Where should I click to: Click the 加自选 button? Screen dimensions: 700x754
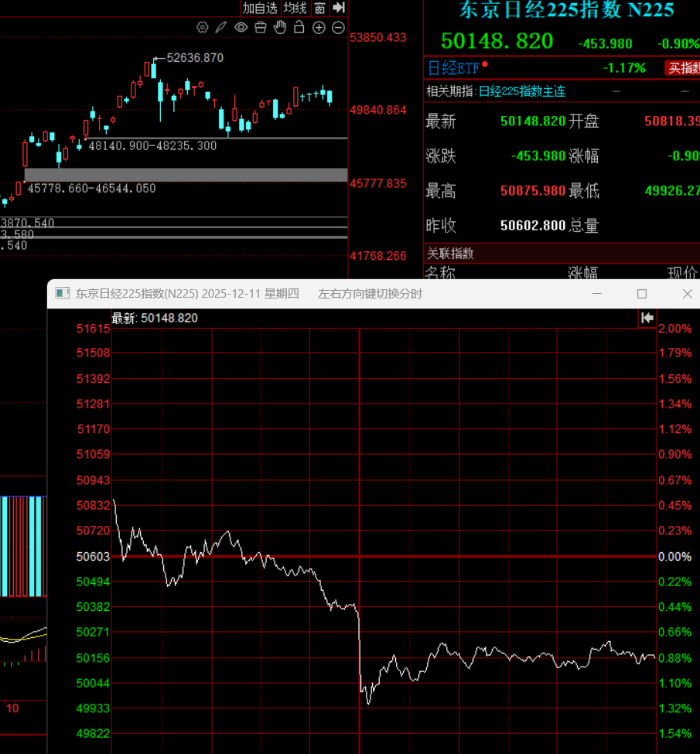[x=259, y=8]
